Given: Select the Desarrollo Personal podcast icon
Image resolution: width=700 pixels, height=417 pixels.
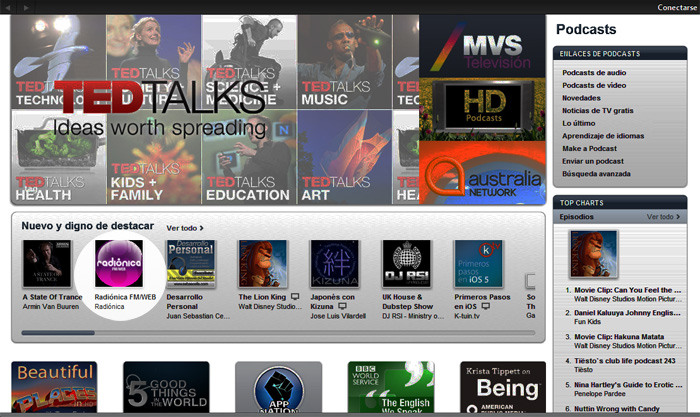Looking at the screenshot, I should tap(190, 264).
